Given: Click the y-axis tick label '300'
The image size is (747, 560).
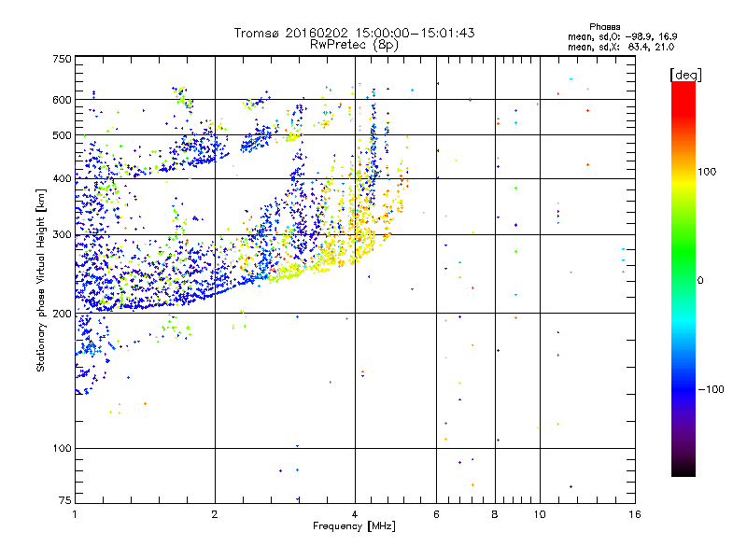Looking at the screenshot, I should click(x=62, y=235).
